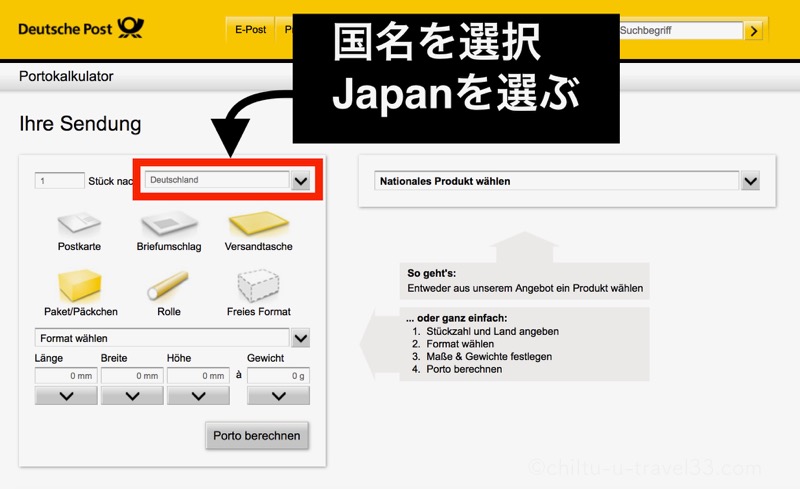
Task: Click the Deutsche Post horn logo
Action: coord(131,28)
